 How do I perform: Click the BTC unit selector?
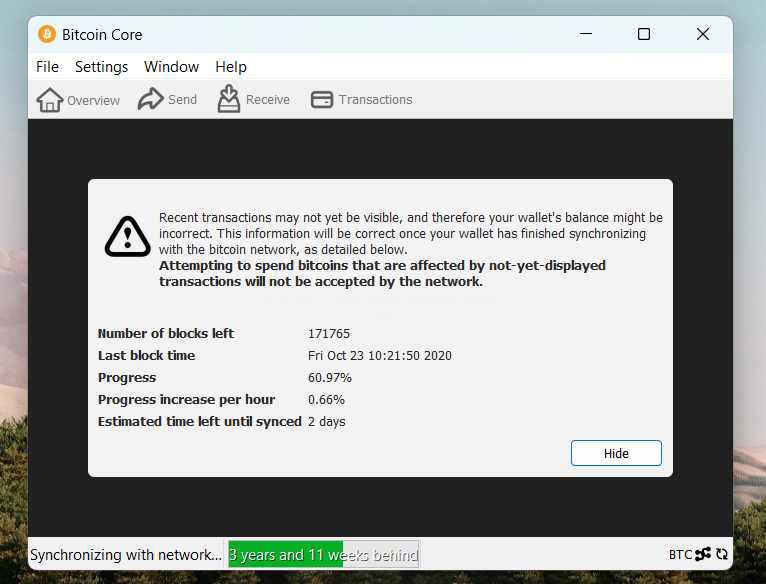tap(680, 555)
